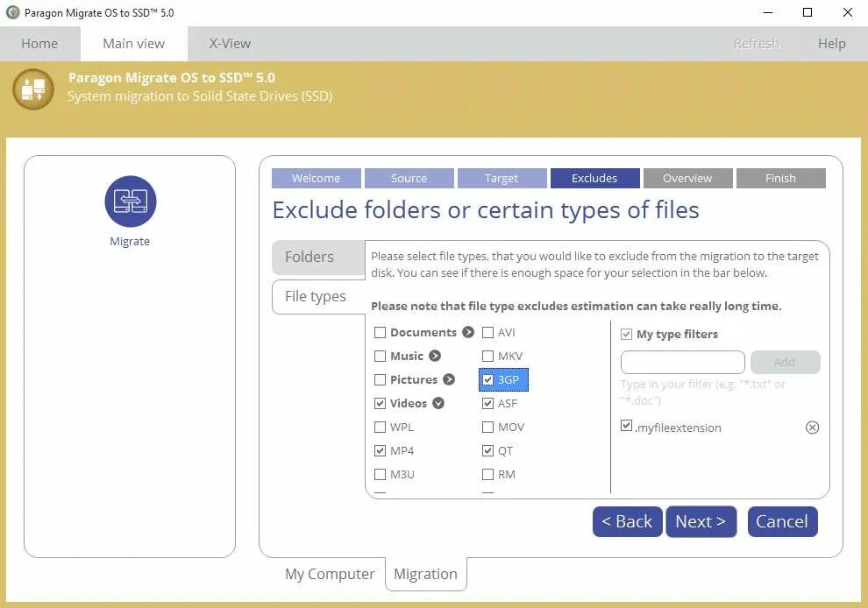
Task: Expand the Documents file types arrow
Action: tap(468, 332)
